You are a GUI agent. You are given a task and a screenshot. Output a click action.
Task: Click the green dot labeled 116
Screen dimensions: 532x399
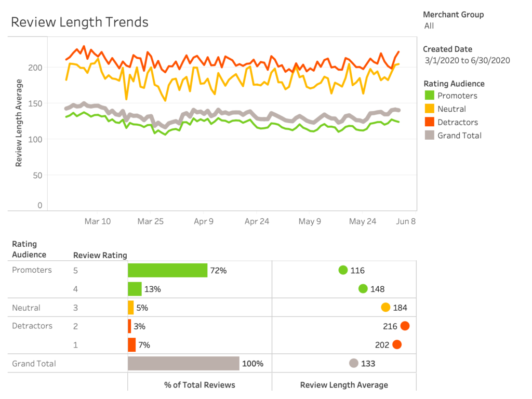[343, 270]
